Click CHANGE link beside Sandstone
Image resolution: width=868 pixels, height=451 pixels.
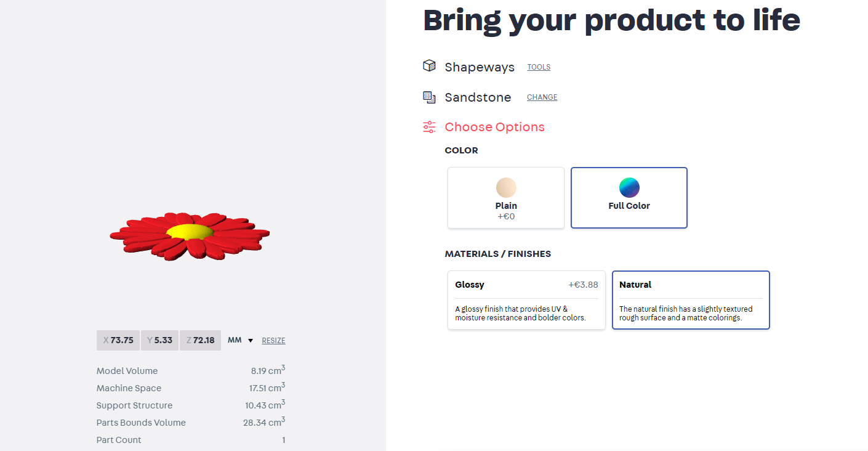pos(542,97)
